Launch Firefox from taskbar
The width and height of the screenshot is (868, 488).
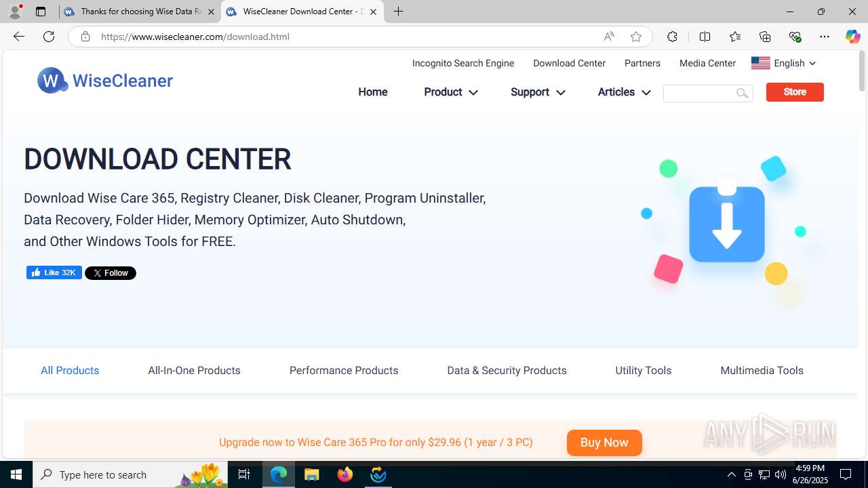click(345, 474)
